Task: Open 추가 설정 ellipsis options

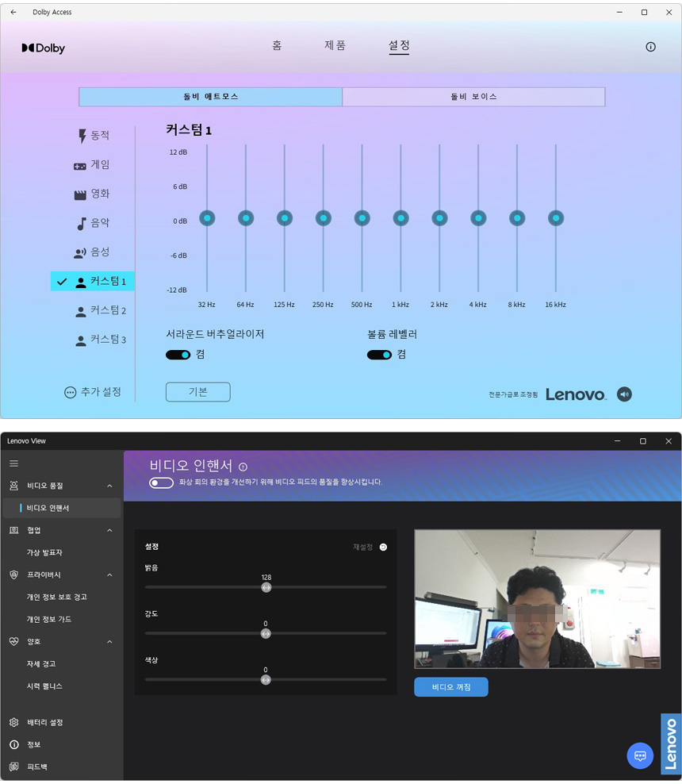Action: 93,392
